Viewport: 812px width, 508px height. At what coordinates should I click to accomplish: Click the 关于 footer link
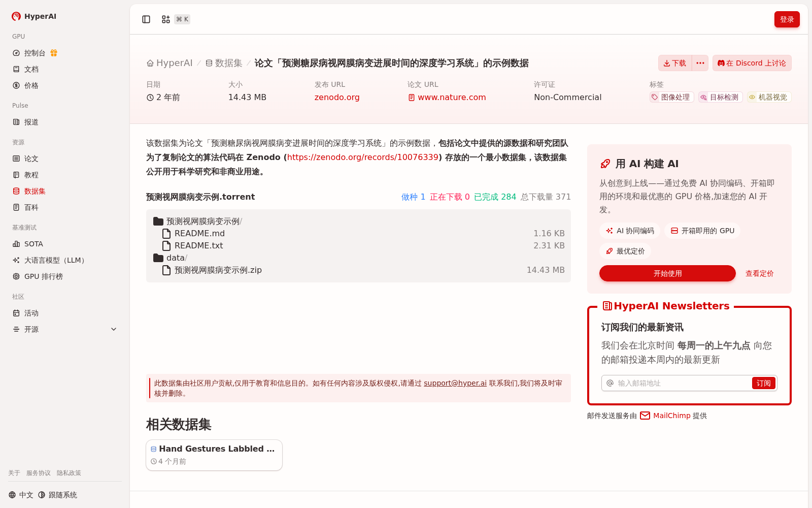[14, 473]
